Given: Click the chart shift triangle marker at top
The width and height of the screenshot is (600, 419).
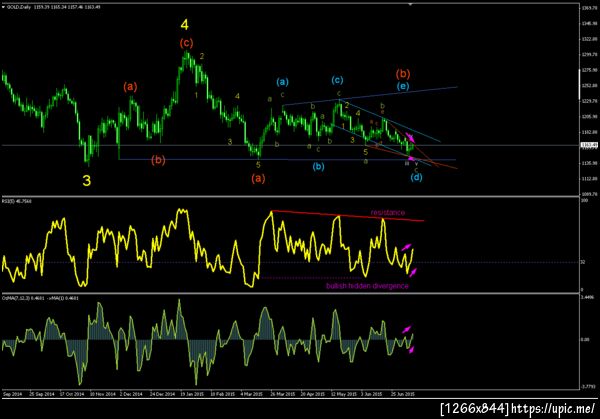Looking at the screenshot, I should click(x=411, y=5).
